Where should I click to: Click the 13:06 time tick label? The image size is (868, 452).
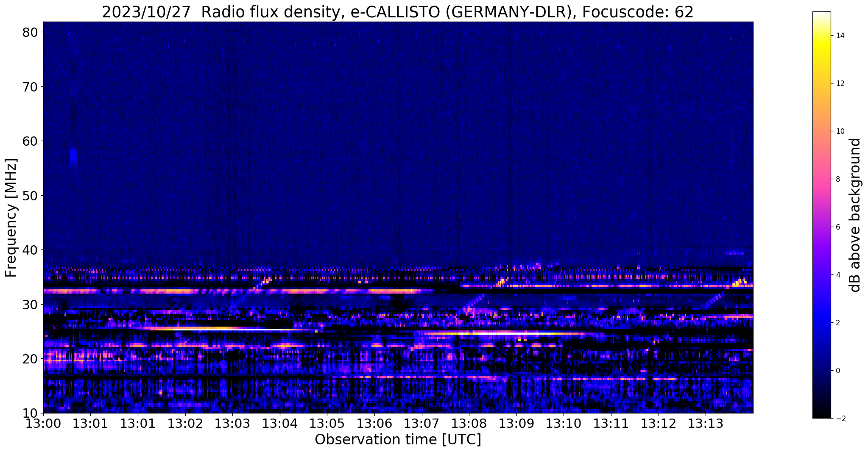(374, 424)
